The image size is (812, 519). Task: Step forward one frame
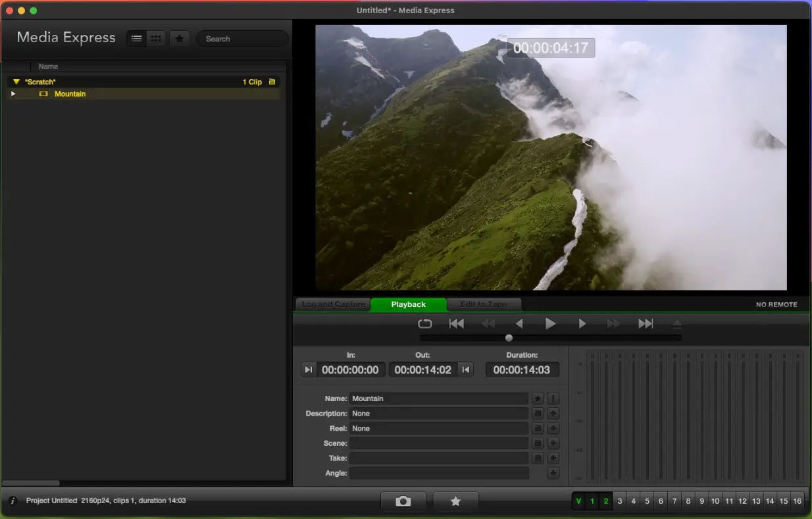(x=582, y=323)
